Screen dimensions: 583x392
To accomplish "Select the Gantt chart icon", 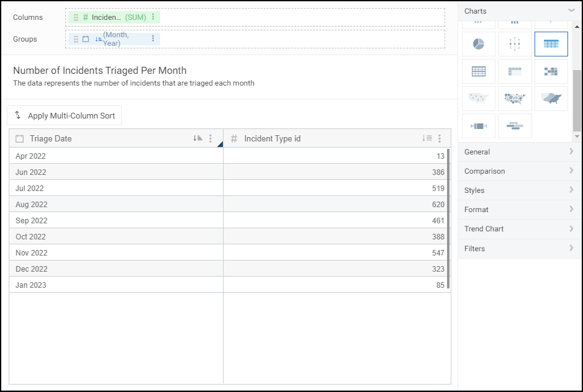I will pos(515,126).
